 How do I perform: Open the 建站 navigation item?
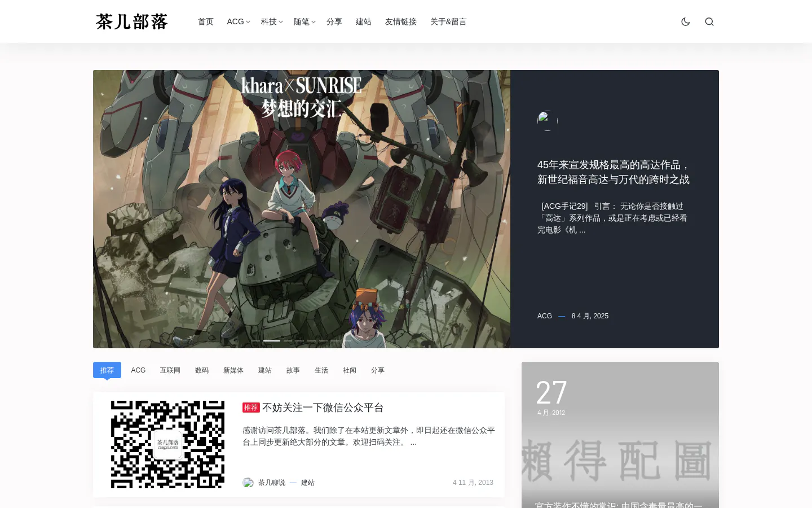pyautogui.click(x=364, y=21)
